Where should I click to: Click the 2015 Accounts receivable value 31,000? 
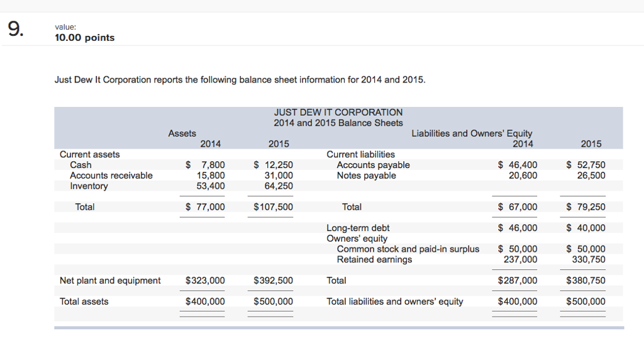point(280,176)
